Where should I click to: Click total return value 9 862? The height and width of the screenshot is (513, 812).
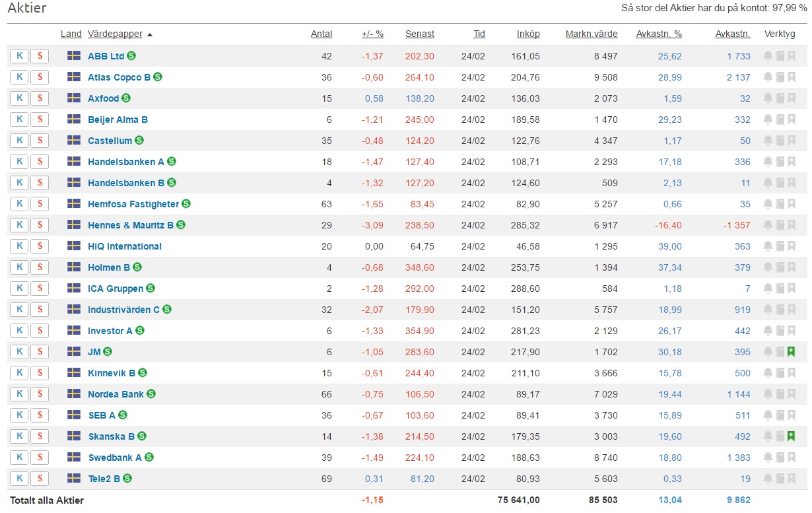point(739,500)
